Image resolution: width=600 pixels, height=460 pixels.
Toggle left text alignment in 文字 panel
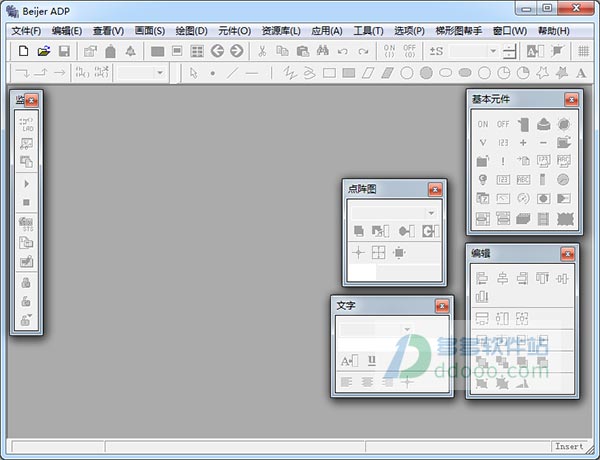click(346, 382)
